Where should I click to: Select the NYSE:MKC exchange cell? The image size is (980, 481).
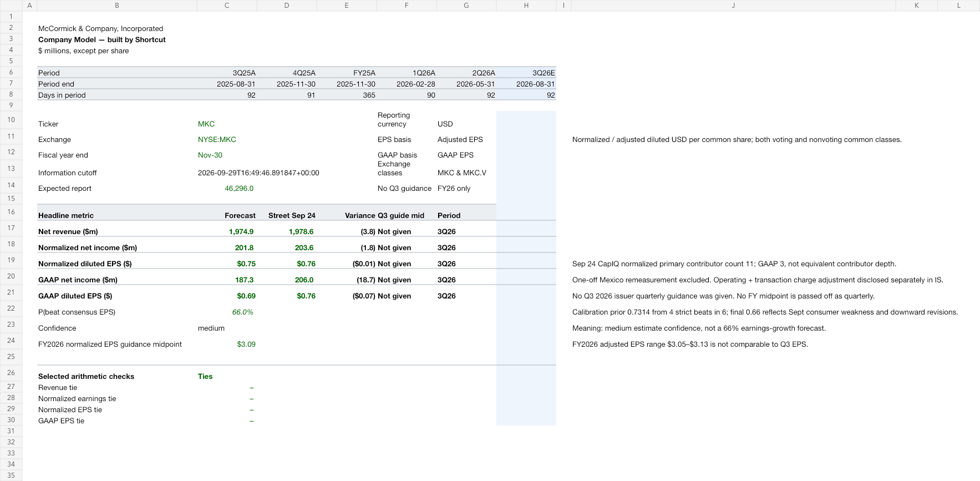click(217, 140)
